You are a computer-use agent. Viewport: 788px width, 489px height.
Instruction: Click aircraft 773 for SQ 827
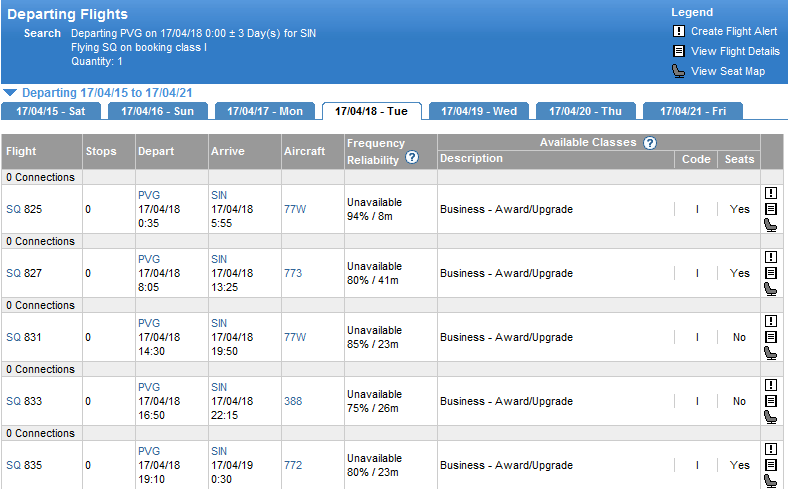[x=293, y=273]
